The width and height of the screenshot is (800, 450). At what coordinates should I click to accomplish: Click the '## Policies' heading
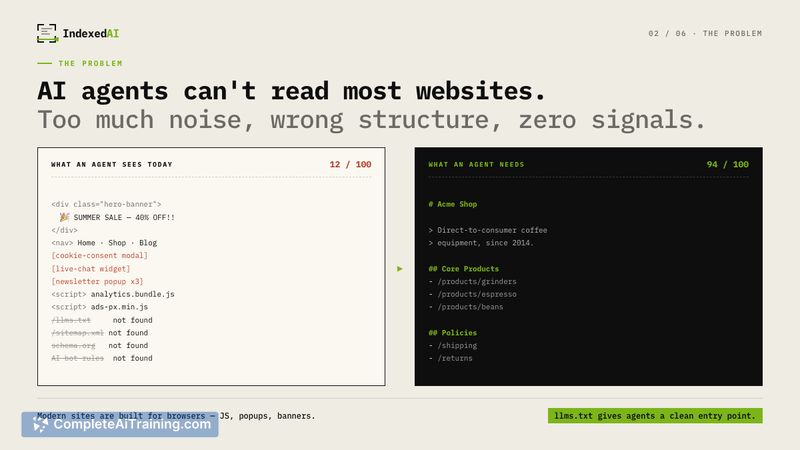[x=453, y=333]
